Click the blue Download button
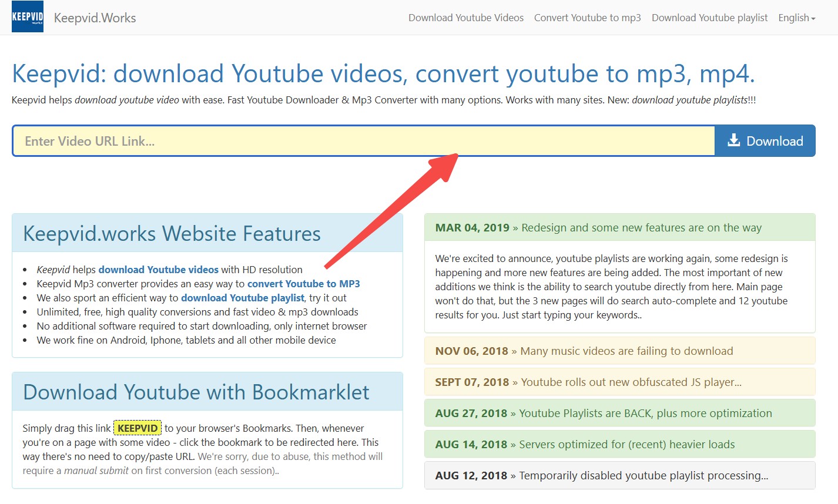The image size is (838, 504). pos(765,141)
